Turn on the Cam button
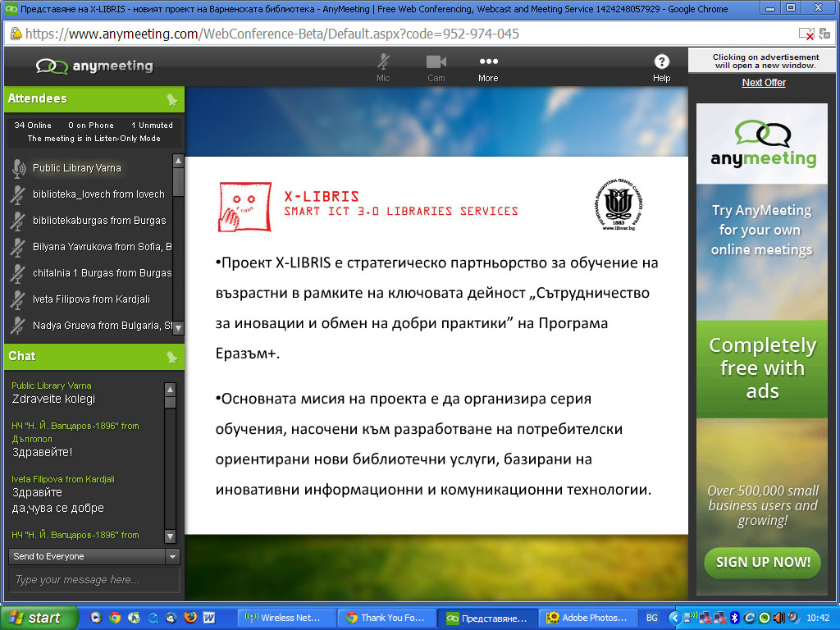Image resolution: width=840 pixels, height=630 pixels. [x=436, y=68]
